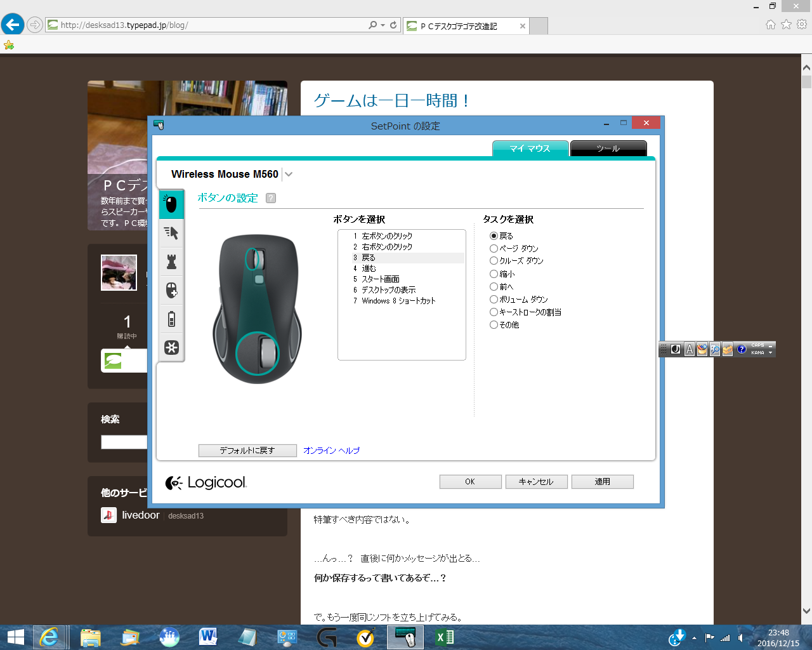Open Logitech Gaming Software in taskbar

327,637
